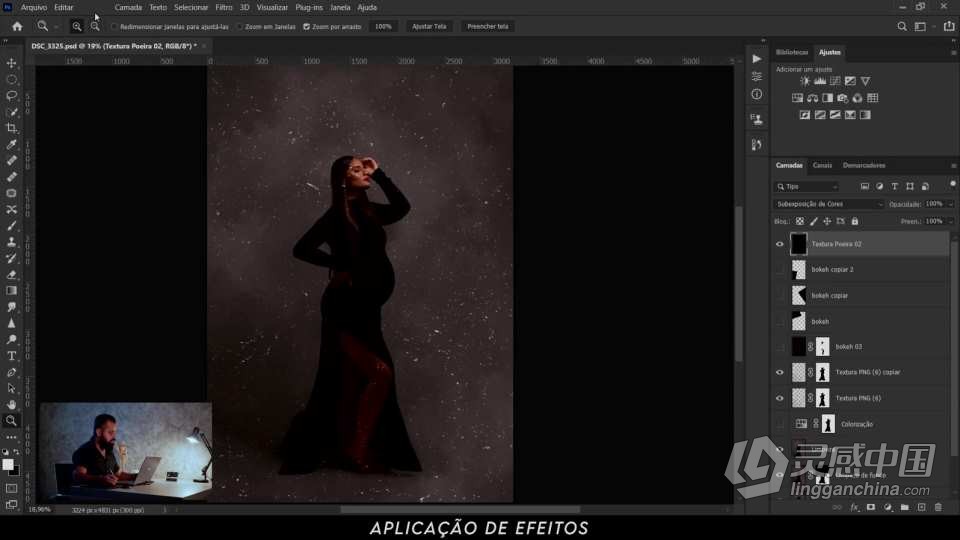
Task: Open the Zoom tool preset dropdown arrow
Action: pyautogui.click(x=56, y=27)
